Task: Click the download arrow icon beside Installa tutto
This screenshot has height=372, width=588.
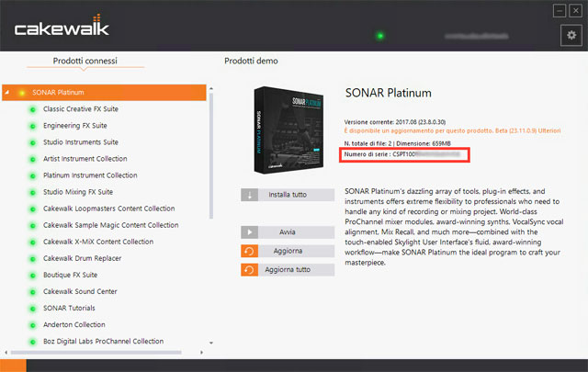Action: click(249, 195)
